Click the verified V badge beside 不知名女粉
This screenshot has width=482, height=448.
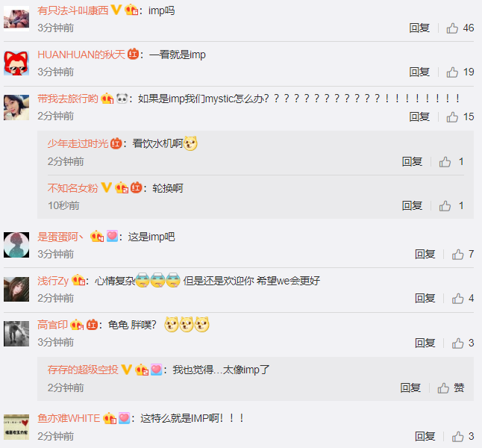(x=107, y=187)
